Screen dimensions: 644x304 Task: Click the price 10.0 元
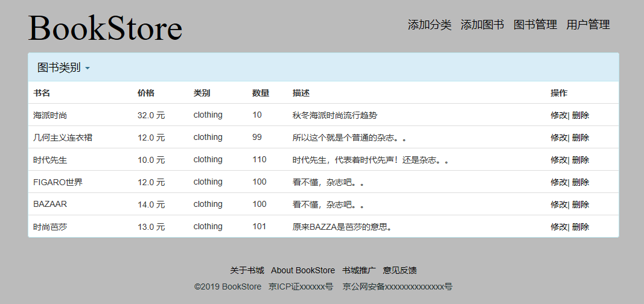151,160
